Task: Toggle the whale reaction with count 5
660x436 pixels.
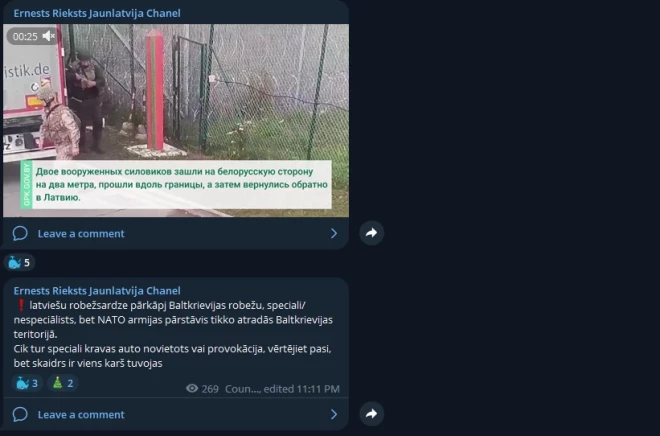Action: point(19,263)
